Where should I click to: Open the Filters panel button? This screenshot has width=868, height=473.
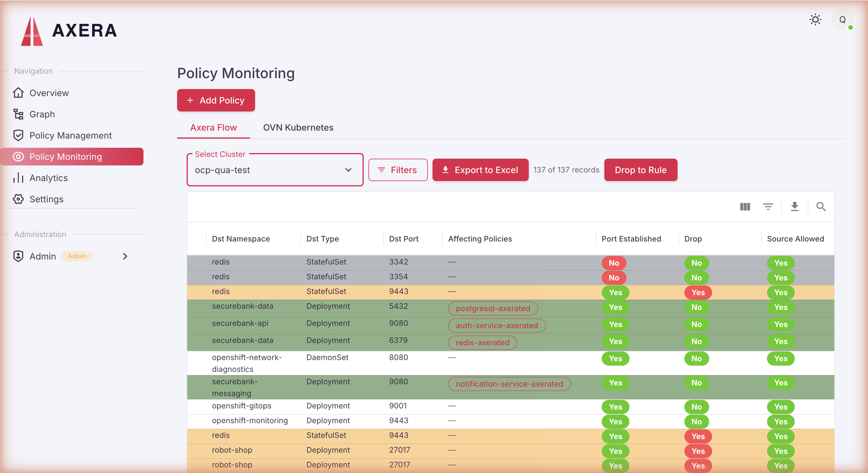[398, 170]
